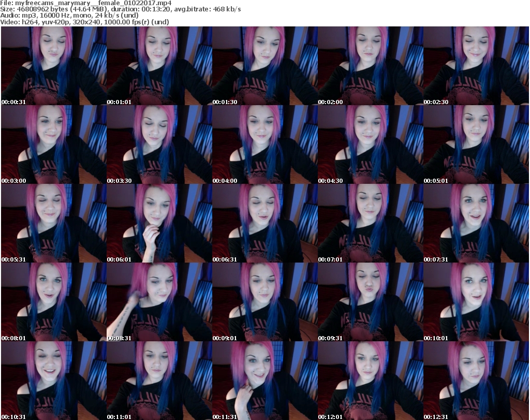Click the 00:06:01 video frame

coord(159,224)
